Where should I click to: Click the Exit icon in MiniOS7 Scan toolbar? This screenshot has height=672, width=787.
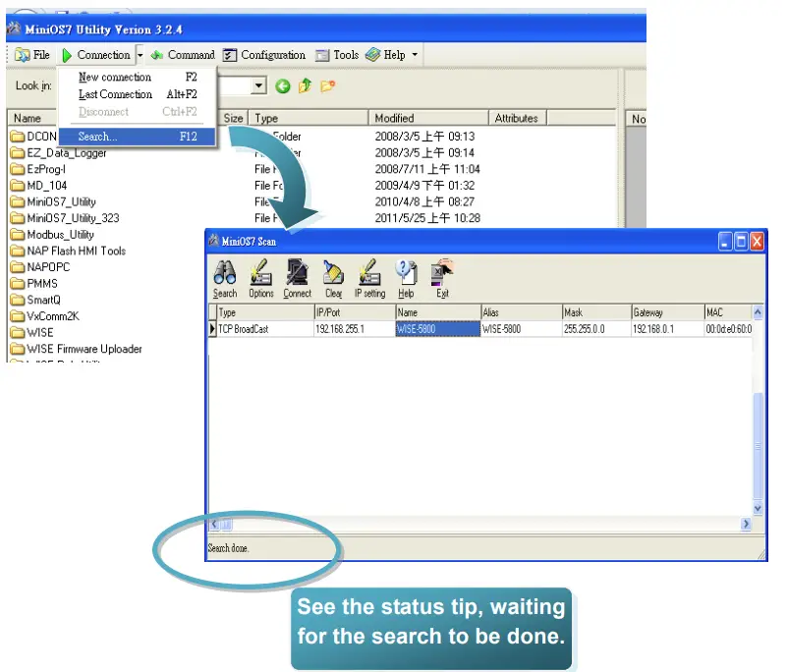442,279
